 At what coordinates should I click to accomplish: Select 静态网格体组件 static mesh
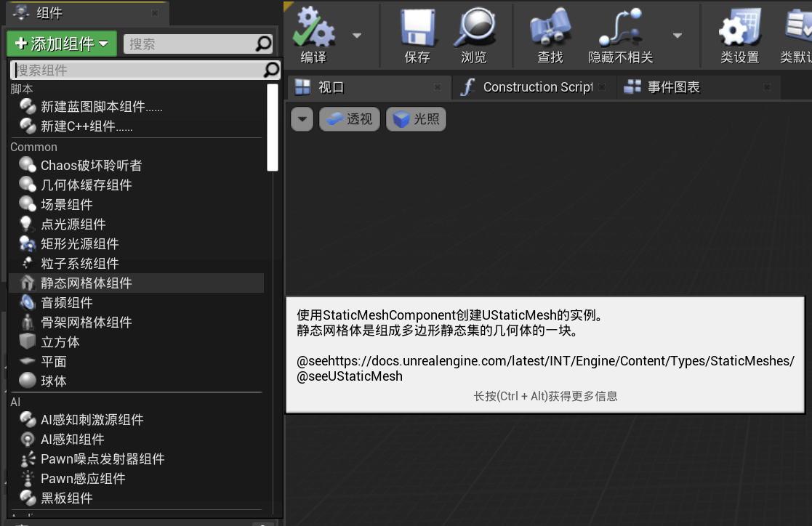[x=137, y=283]
